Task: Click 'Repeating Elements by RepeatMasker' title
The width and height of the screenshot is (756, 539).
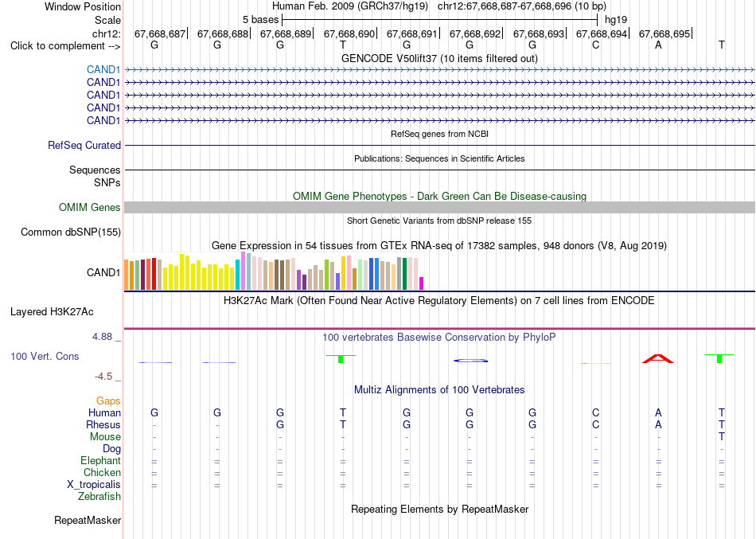Action: click(439, 509)
